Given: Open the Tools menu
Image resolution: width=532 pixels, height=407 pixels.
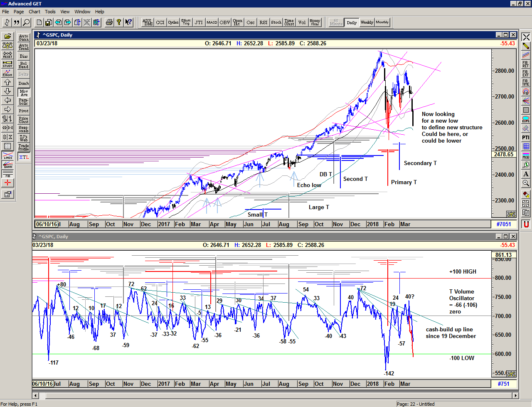Looking at the screenshot, I should click(50, 12).
